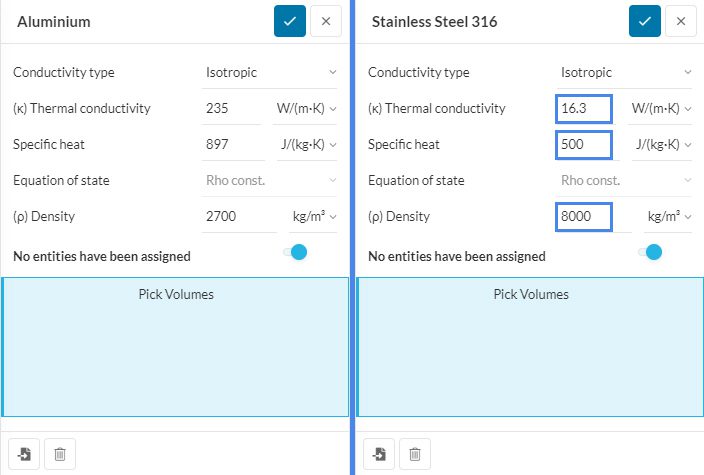Toggle the Aluminium entity assignment switch
This screenshot has width=704, height=475.
295,252
